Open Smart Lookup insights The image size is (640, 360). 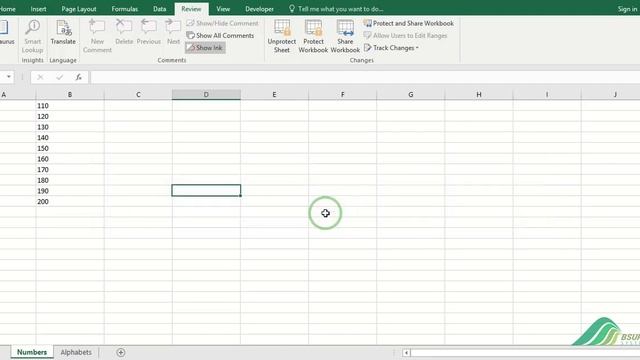32,36
